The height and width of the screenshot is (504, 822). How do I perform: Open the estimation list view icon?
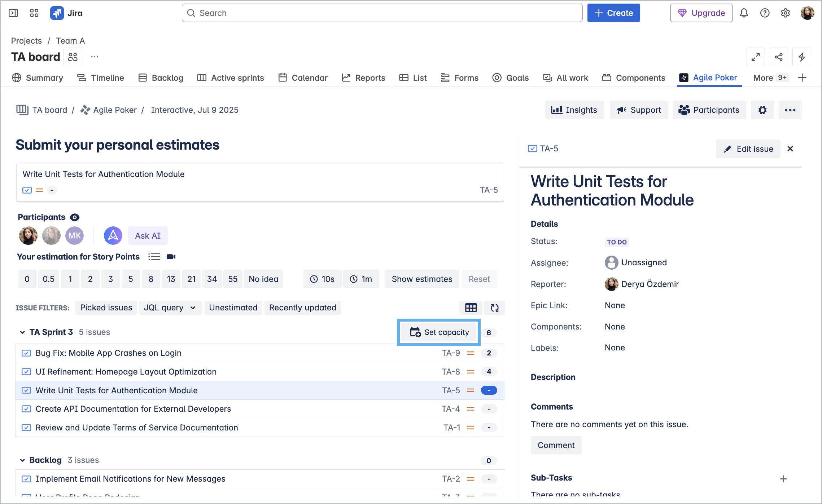coord(154,257)
